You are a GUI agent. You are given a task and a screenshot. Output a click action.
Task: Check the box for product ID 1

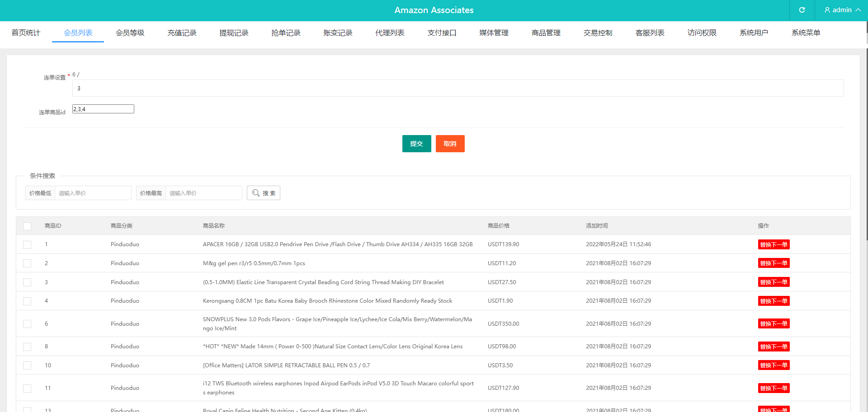(27, 244)
